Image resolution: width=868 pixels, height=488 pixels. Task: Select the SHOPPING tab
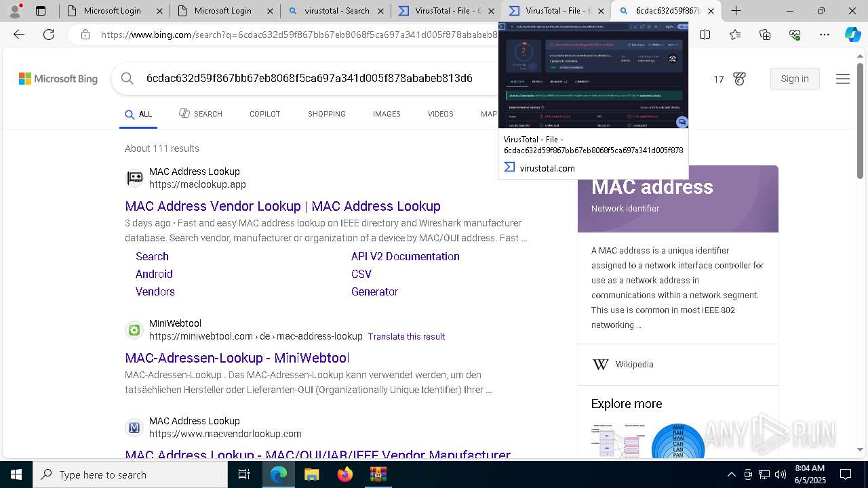[327, 114]
